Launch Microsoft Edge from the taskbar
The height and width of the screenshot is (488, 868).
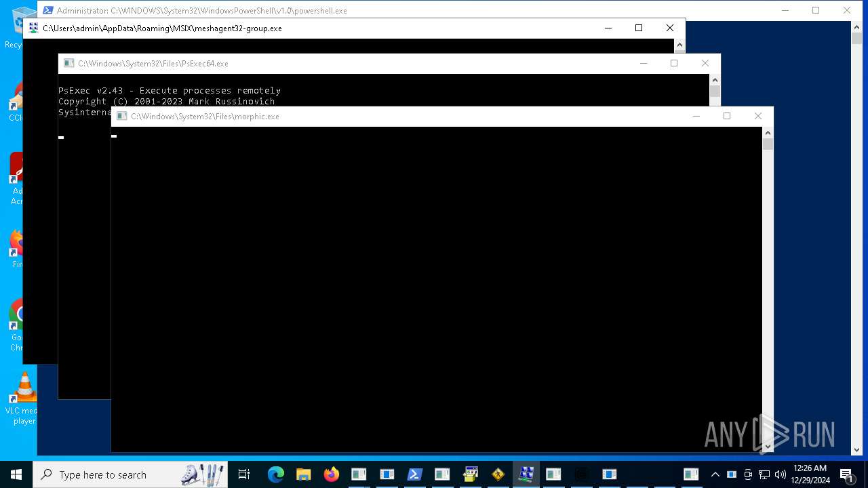pos(275,474)
